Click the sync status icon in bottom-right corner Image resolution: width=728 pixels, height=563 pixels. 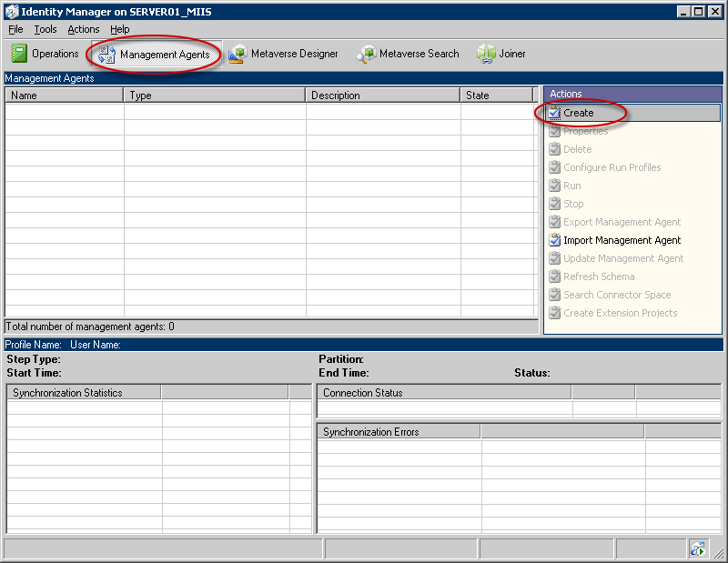699,548
